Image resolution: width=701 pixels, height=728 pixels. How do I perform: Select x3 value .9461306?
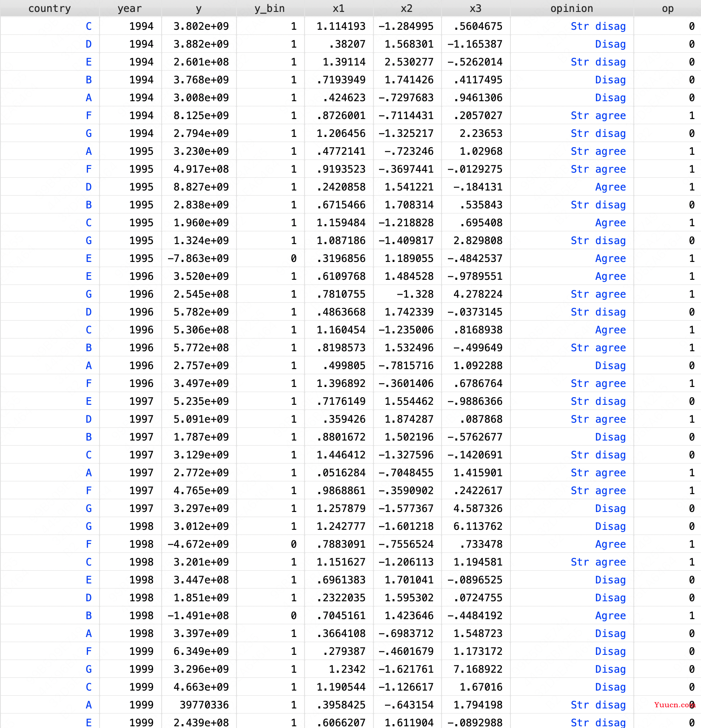tap(478, 98)
